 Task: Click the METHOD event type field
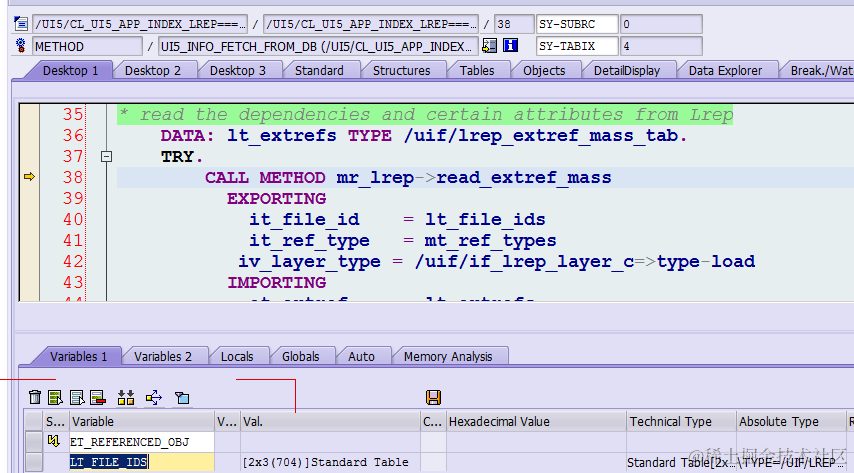click(87, 46)
